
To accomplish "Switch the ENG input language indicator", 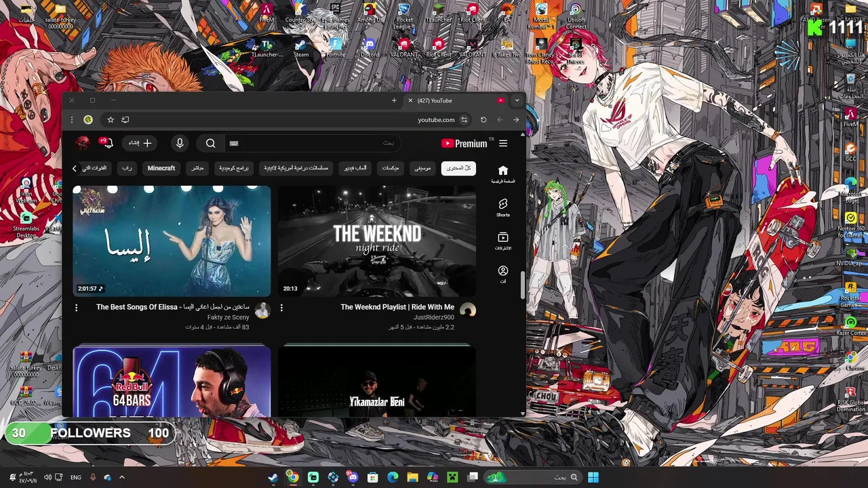I will (76, 477).
